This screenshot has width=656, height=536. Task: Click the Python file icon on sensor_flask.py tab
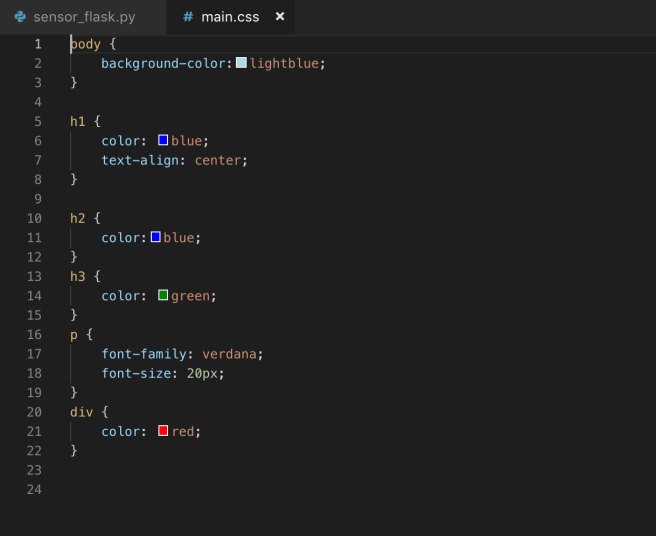coord(20,17)
